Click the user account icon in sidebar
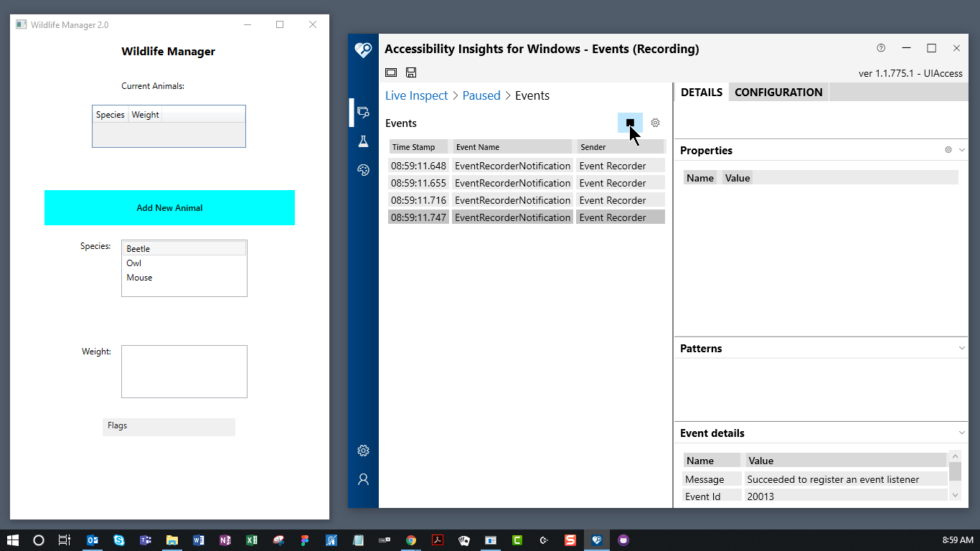The image size is (980, 551). pos(363,479)
